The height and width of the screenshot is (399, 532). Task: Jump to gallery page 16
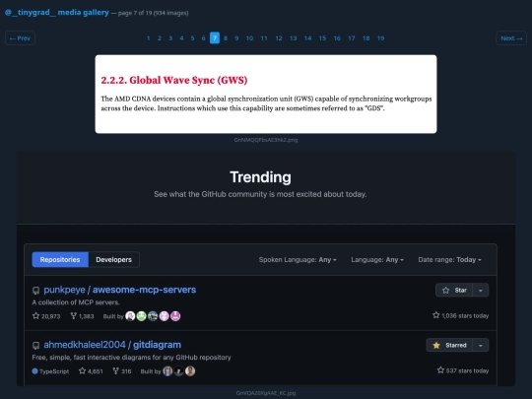[337, 38]
